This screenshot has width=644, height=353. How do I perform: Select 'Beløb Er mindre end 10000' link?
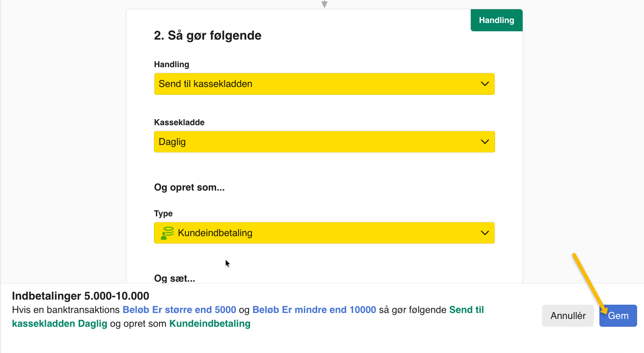(314, 310)
